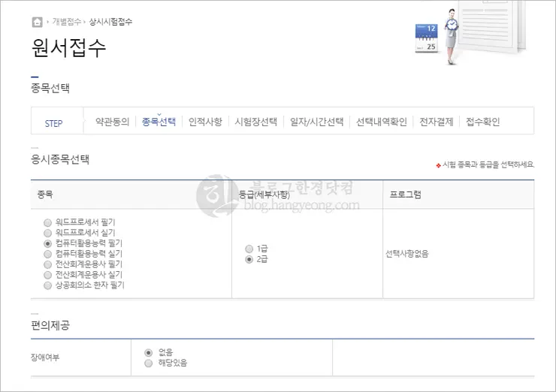This screenshot has height=392, width=556.
Task: Choose the 워드프로세서 실기 radio button
Action: tap(47, 234)
